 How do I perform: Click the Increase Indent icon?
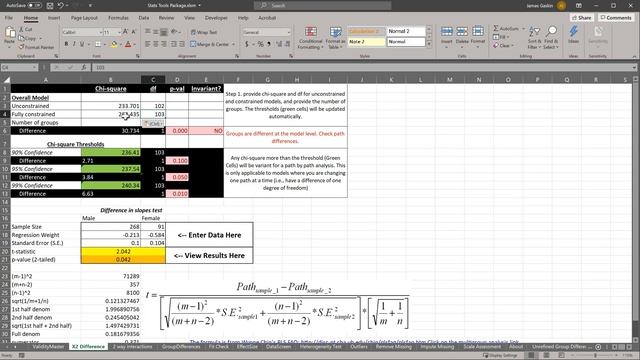click(x=182, y=44)
